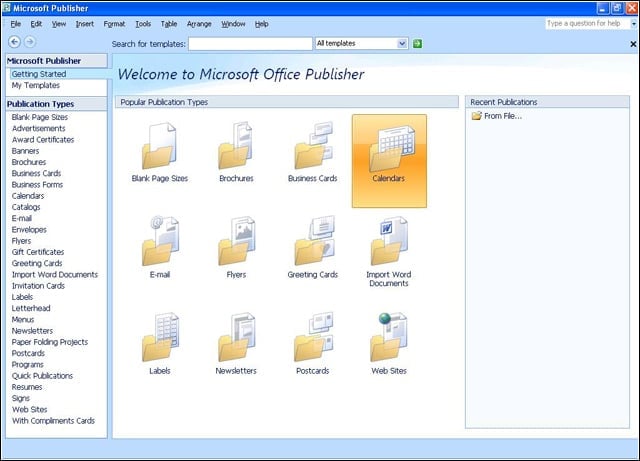Choose Advertisements in Publication Types list
The image size is (640, 461).
point(38,128)
